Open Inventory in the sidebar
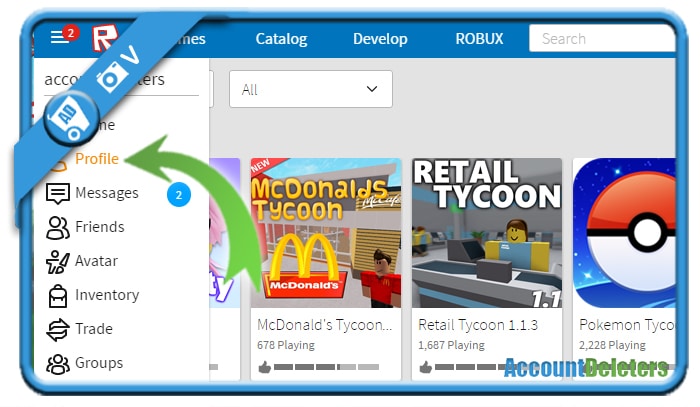 [107, 295]
